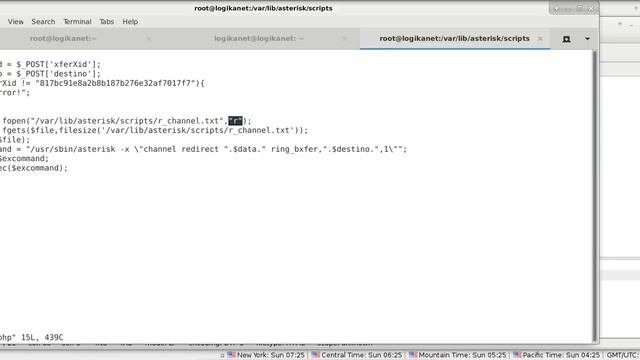640x360 pixels.
Task: Click the $_POST['xferXid'] line
Action: (x=50, y=64)
